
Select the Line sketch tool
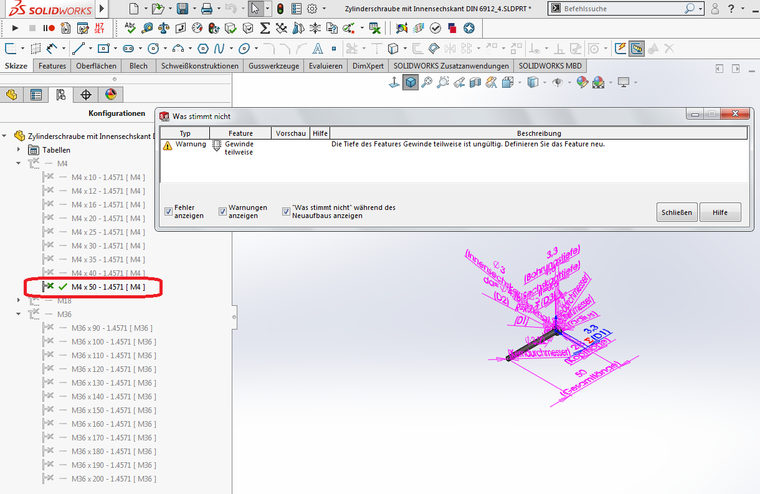click(x=78, y=48)
